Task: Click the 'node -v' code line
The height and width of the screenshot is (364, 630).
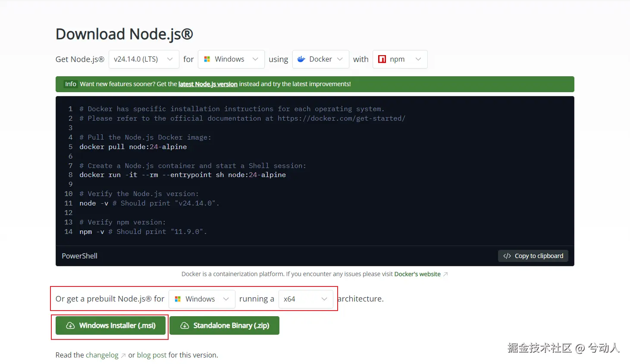Action: tap(149, 203)
